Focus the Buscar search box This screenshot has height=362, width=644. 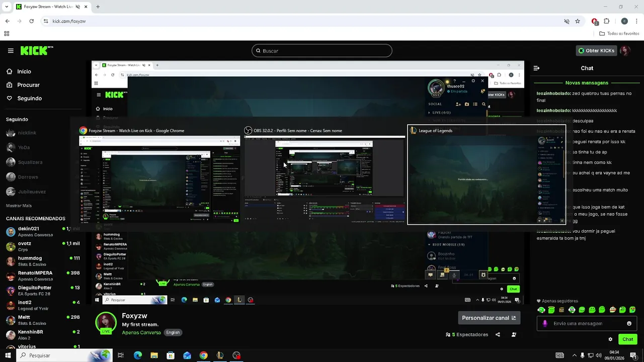[x=321, y=51]
